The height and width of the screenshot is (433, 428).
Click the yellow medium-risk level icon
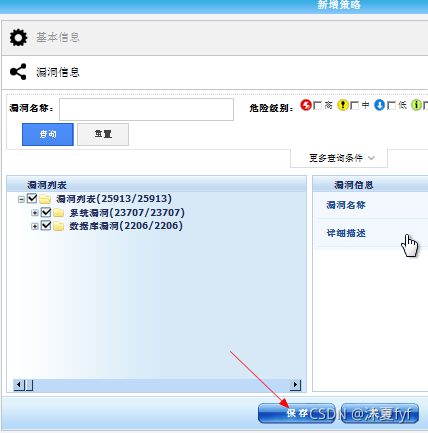coord(343,105)
